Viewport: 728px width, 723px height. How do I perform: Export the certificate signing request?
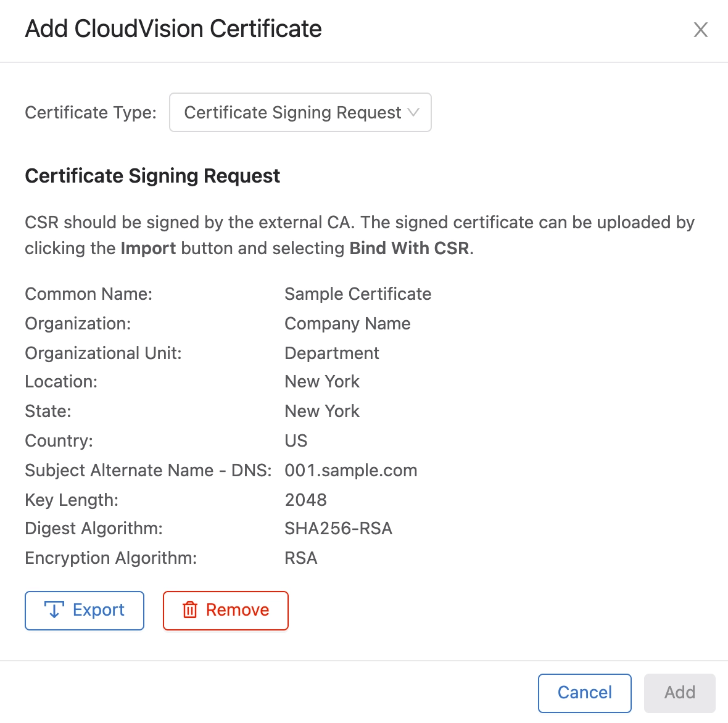tap(84, 610)
